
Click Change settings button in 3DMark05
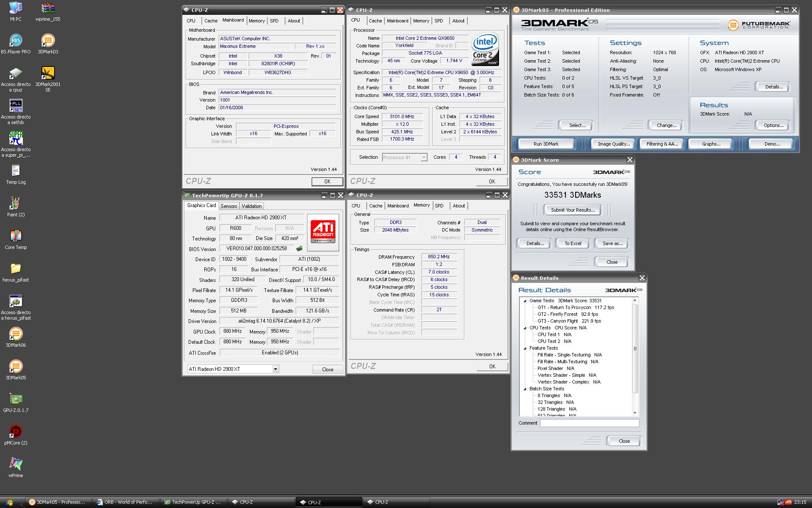[x=667, y=125]
